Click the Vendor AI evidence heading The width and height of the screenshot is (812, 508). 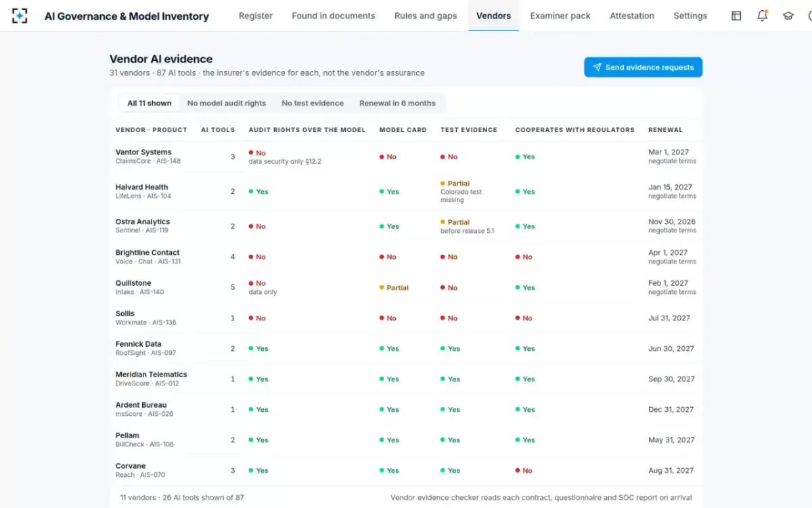point(161,59)
